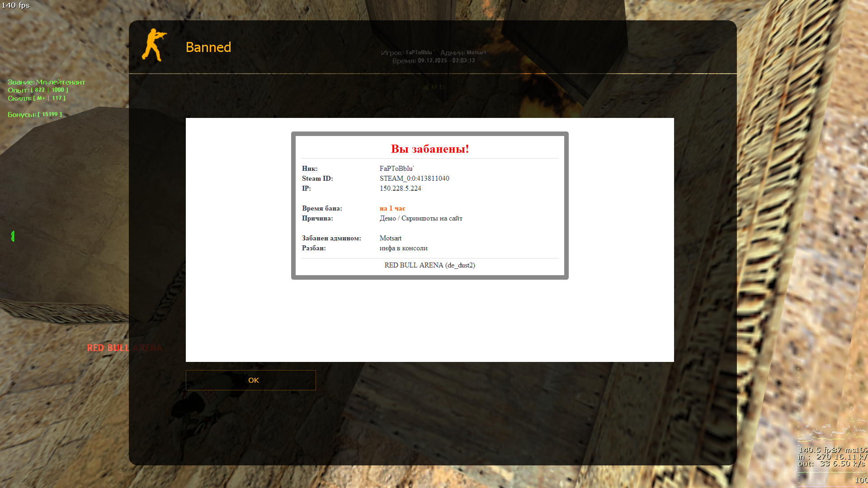Viewport: 868px width, 488px height.
Task: Click the 'Опыт: [ 822 | 1000 ]' HUD line
Action: [38, 90]
